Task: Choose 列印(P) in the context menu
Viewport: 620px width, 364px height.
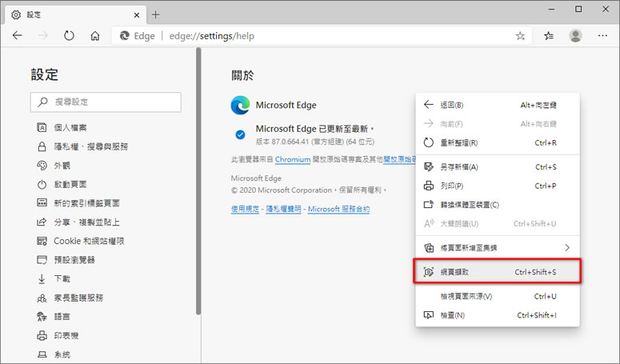Action: (498, 186)
